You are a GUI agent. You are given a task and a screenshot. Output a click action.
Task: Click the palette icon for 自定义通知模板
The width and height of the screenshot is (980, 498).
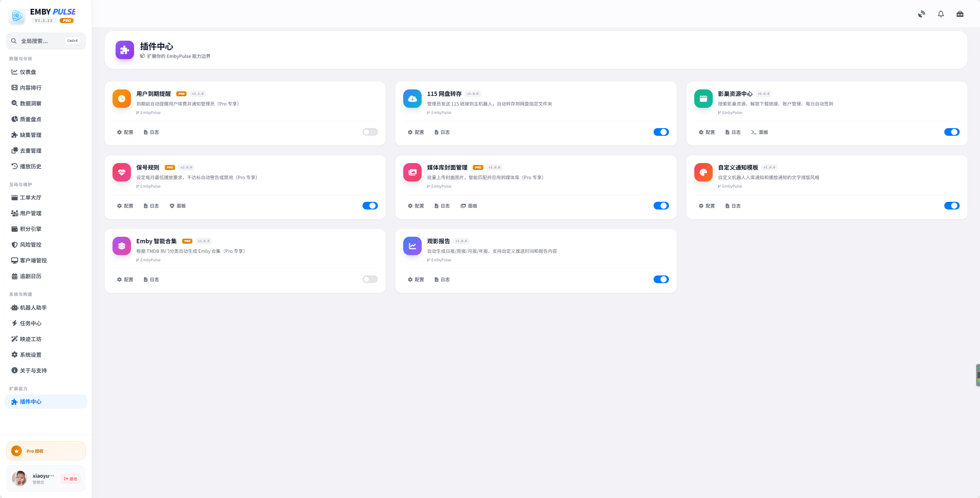click(x=703, y=172)
